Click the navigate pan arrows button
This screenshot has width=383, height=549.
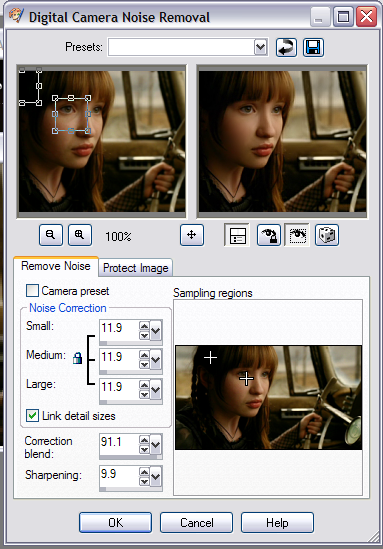[x=192, y=235]
